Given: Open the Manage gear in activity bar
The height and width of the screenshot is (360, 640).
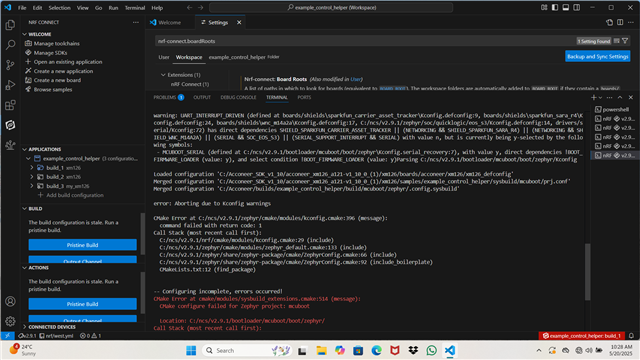Looking at the screenshot, I should tap(10, 321).
